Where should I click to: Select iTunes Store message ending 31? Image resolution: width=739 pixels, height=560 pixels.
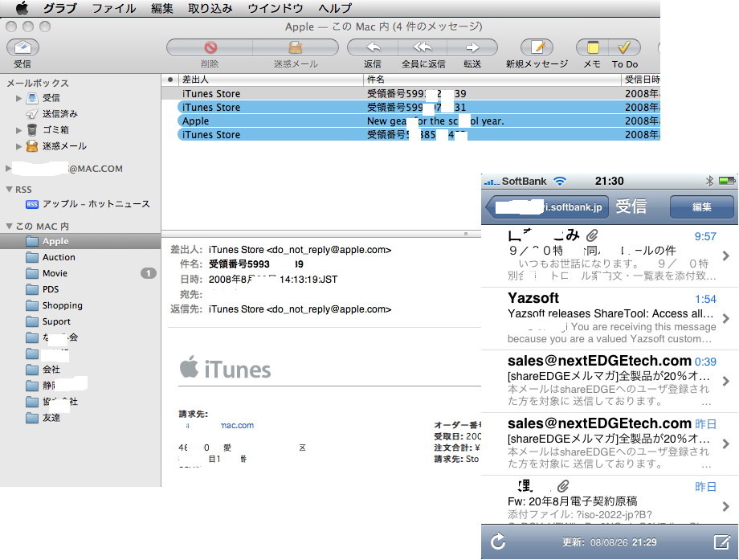point(418,107)
